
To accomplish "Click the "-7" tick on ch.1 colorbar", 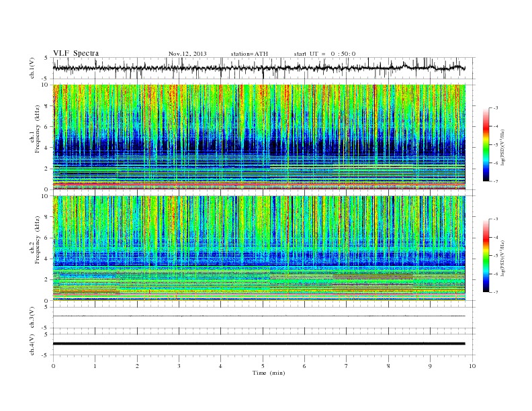I will click(x=496, y=181).
